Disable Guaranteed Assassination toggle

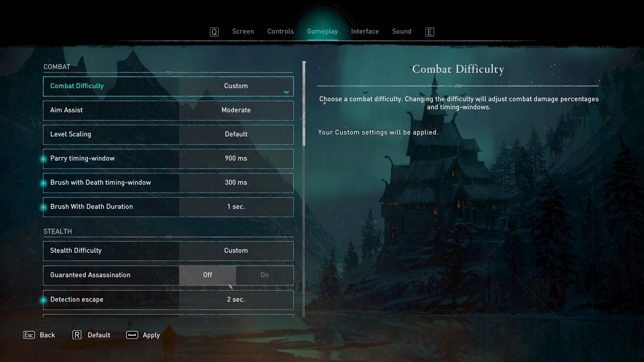[x=207, y=275]
